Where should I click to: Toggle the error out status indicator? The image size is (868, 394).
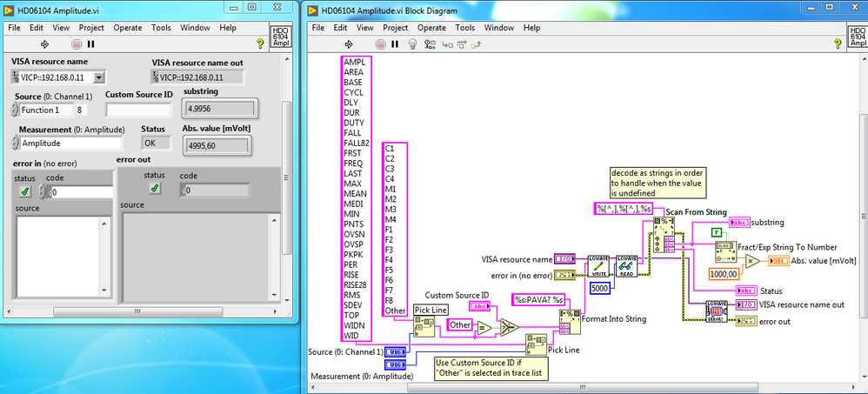click(155, 190)
